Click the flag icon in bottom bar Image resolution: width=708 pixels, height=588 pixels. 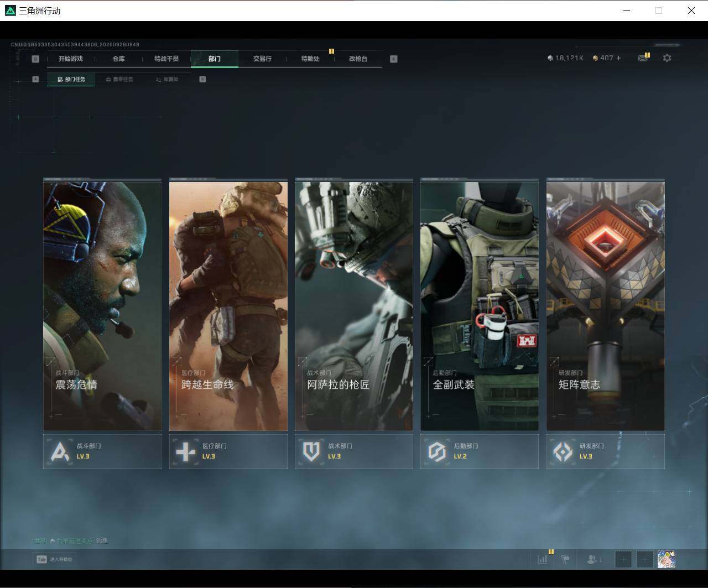tap(565, 559)
